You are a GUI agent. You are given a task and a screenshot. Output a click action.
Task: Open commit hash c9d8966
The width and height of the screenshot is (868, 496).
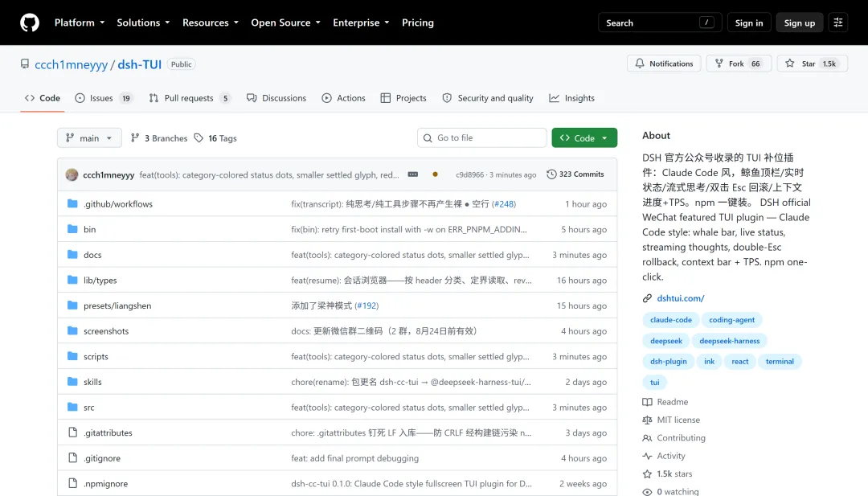pyautogui.click(x=469, y=175)
